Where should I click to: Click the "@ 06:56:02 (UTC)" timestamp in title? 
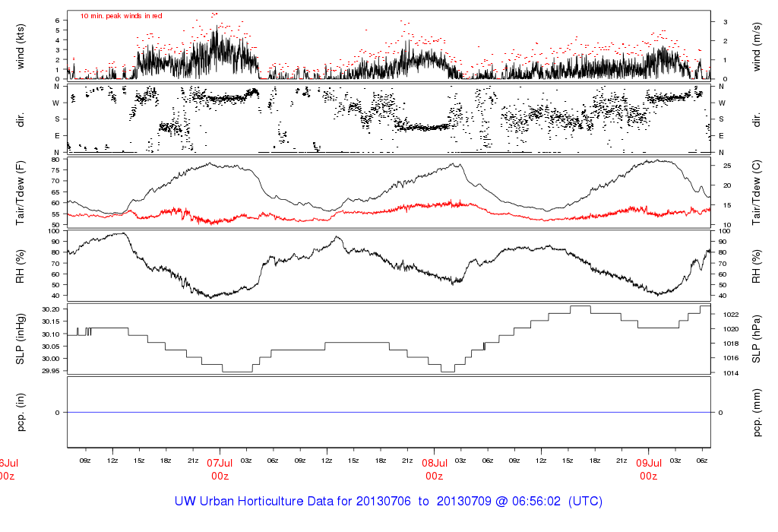549,502
